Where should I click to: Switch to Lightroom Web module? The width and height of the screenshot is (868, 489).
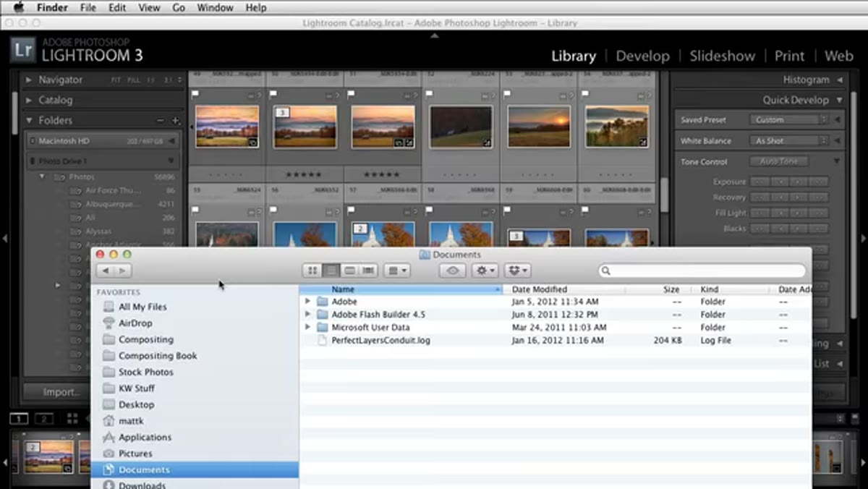point(838,56)
